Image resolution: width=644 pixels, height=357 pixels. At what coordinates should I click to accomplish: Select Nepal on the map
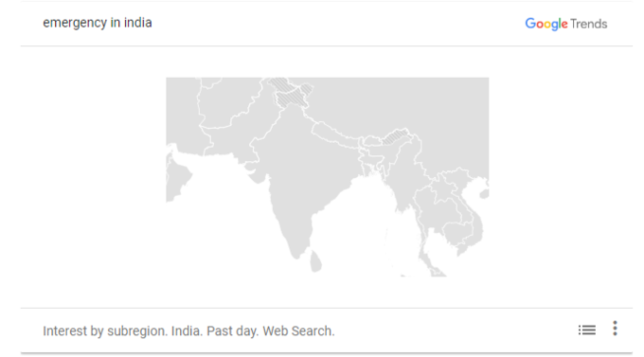pyautogui.click(x=333, y=134)
